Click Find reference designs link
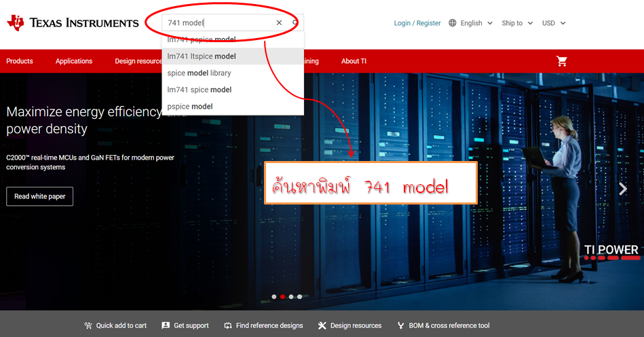Viewport: 644px width, 337px height. point(269,325)
